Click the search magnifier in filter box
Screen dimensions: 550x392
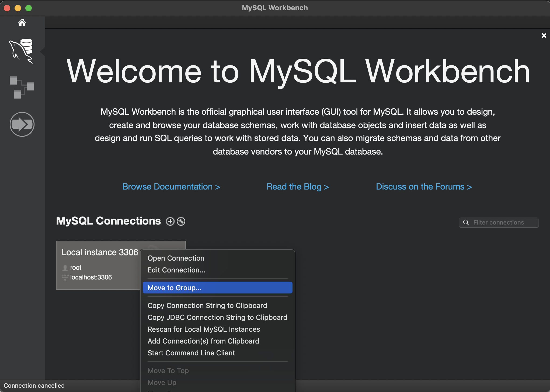click(x=466, y=222)
